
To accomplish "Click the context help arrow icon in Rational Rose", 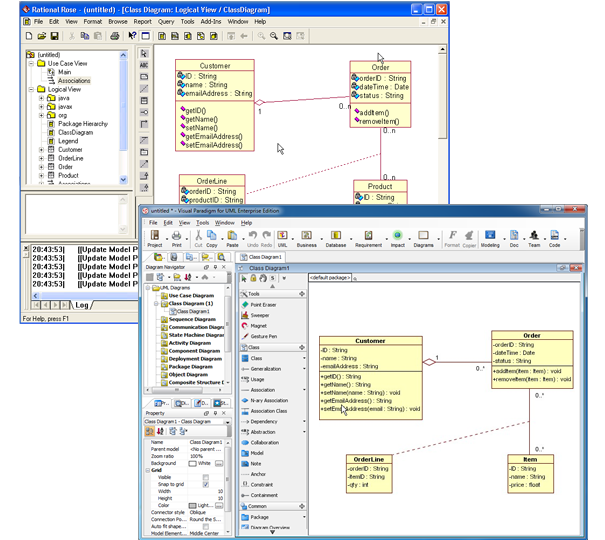I will (x=132, y=36).
